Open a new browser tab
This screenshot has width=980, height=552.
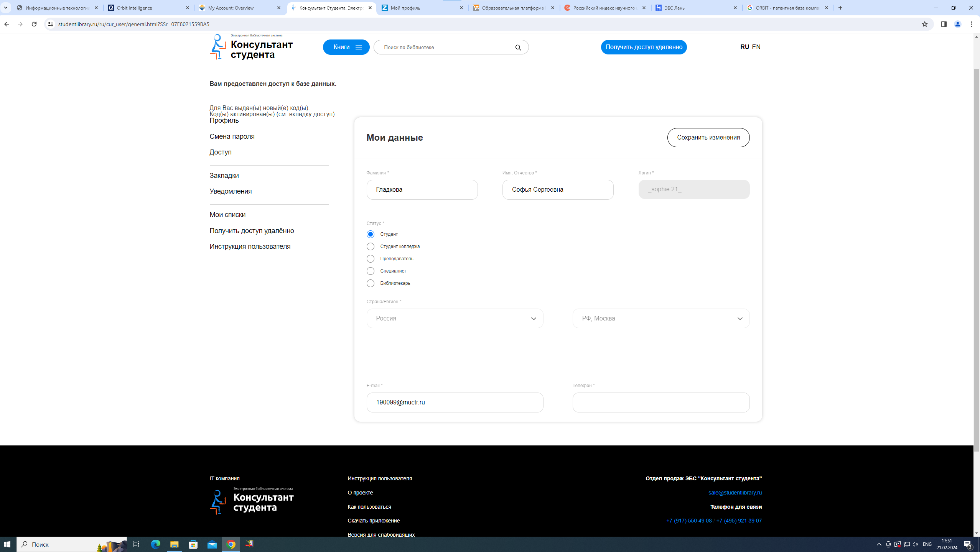click(840, 8)
